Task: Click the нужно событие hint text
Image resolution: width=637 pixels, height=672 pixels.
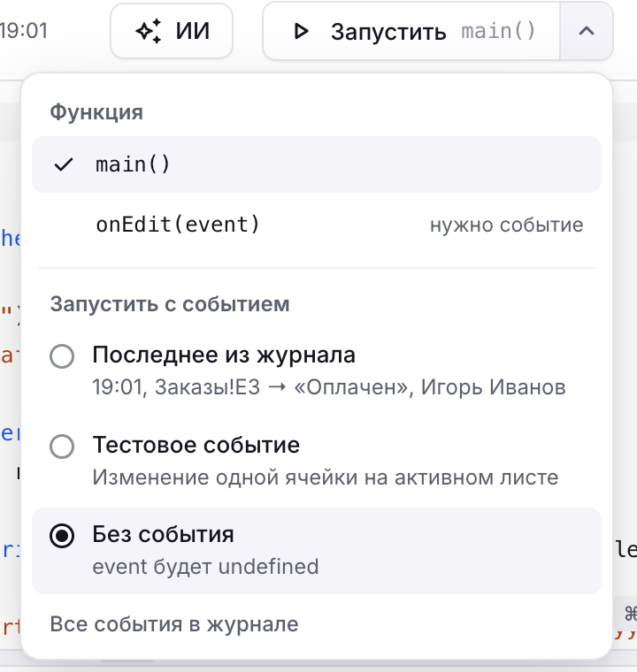Action: point(507,225)
